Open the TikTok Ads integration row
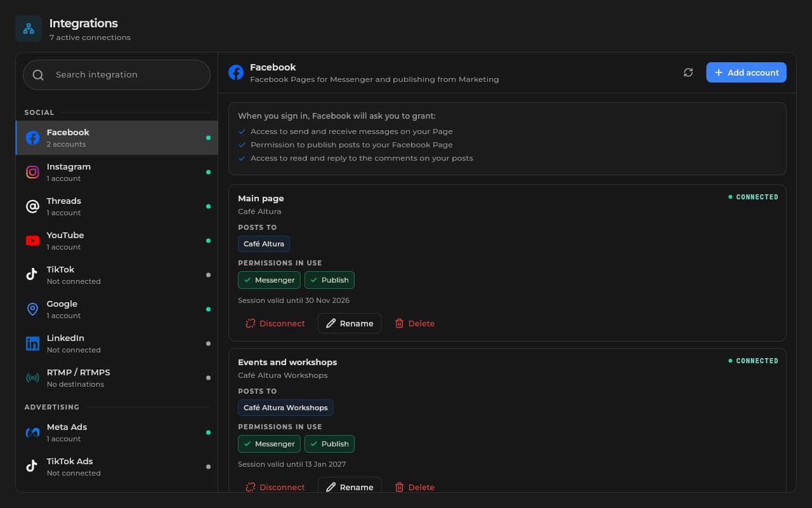The image size is (812, 508). [117, 467]
